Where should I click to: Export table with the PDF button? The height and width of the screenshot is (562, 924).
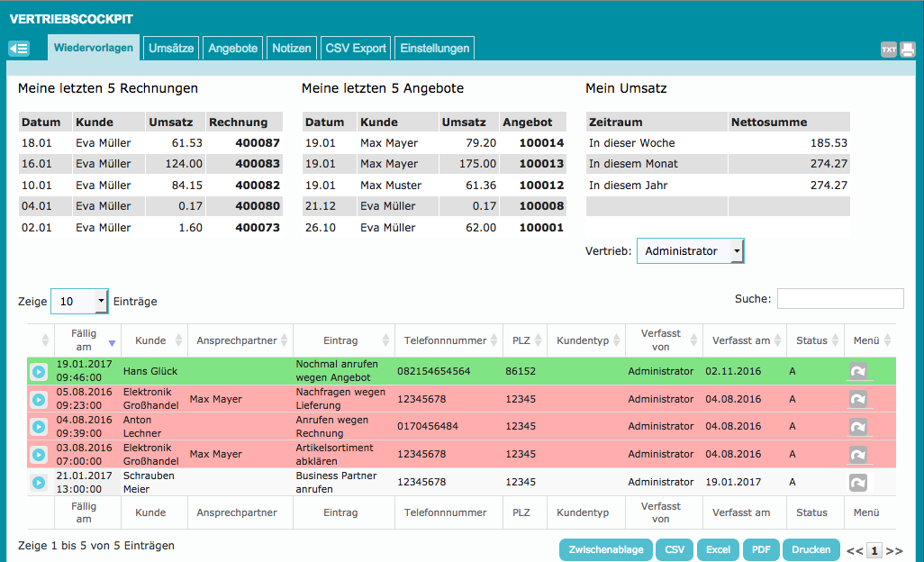(760, 549)
